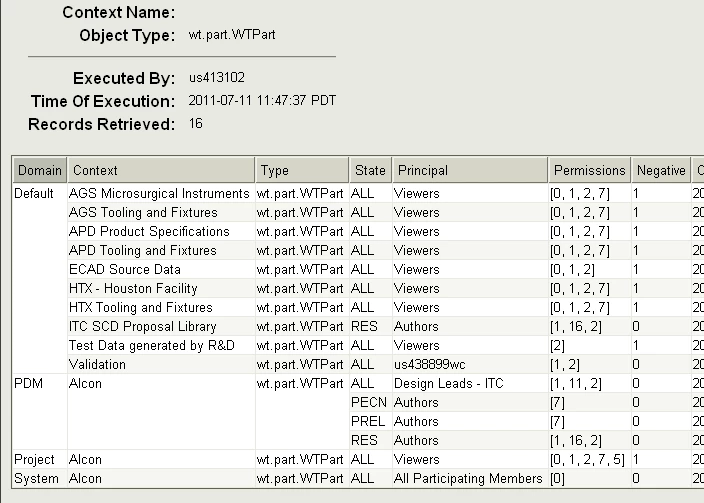Click the Design Leads - ITC principal
Screen dimensions: 704x503
(447, 383)
